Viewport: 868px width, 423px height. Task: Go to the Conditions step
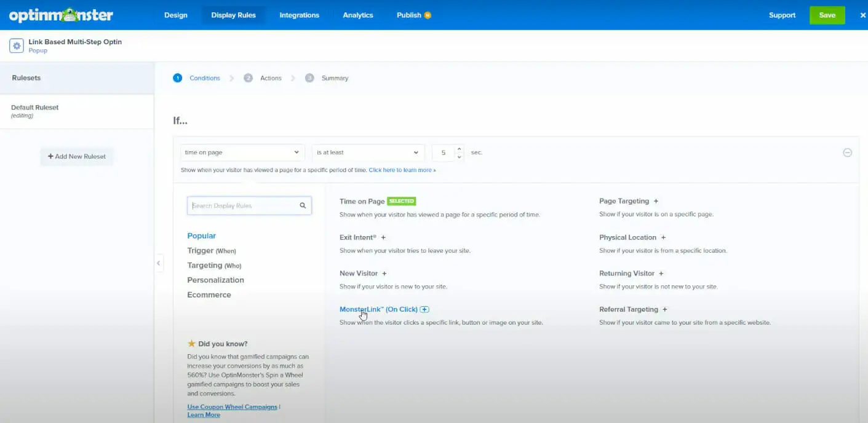(x=205, y=78)
